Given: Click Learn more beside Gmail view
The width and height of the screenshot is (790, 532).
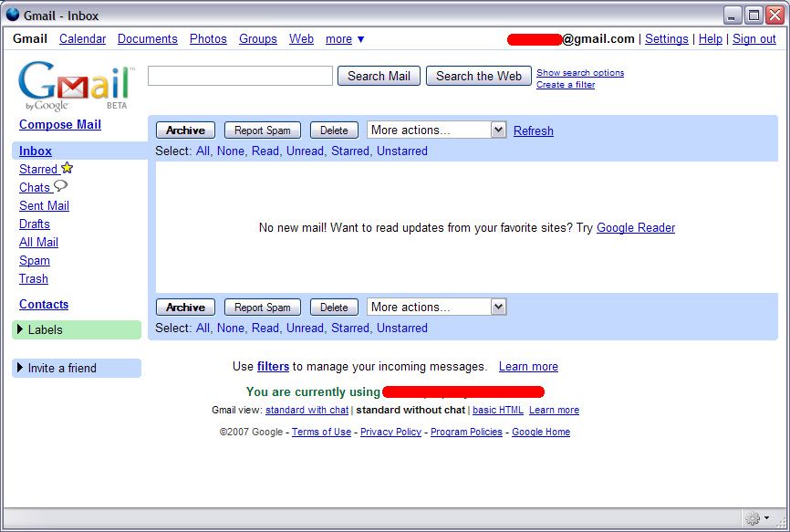Looking at the screenshot, I should tap(555, 410).
